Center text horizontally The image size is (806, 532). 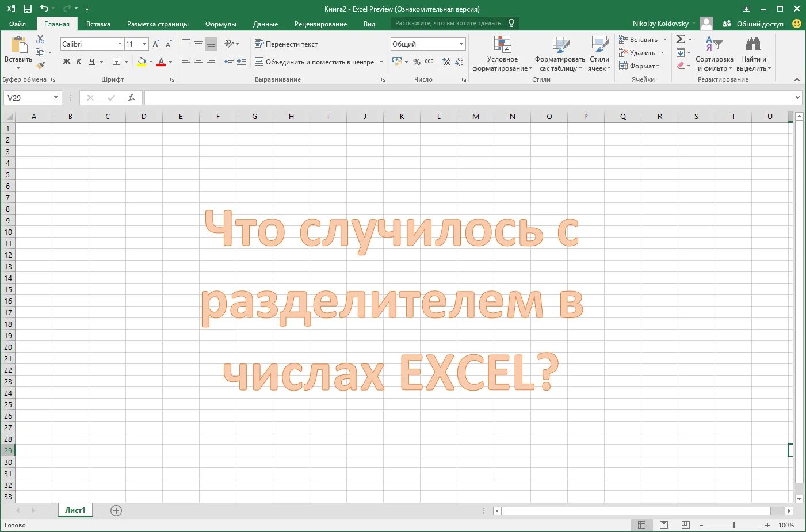pos(198,62)
